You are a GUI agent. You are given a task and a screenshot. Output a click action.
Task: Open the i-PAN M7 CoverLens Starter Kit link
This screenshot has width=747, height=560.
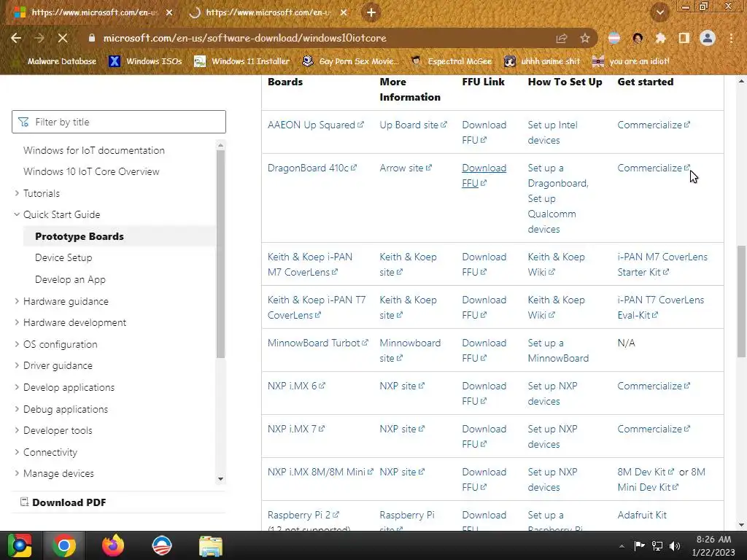[662, 264]
